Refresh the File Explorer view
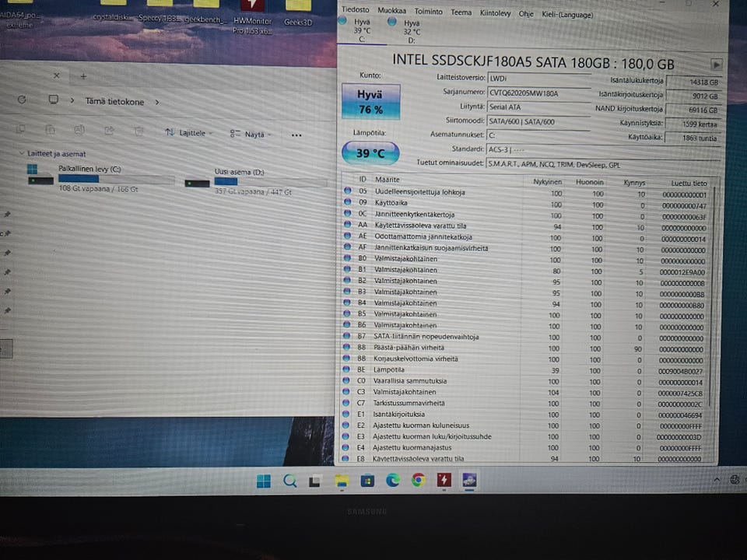Screen dimensions: 747x560 click(22, 100)
